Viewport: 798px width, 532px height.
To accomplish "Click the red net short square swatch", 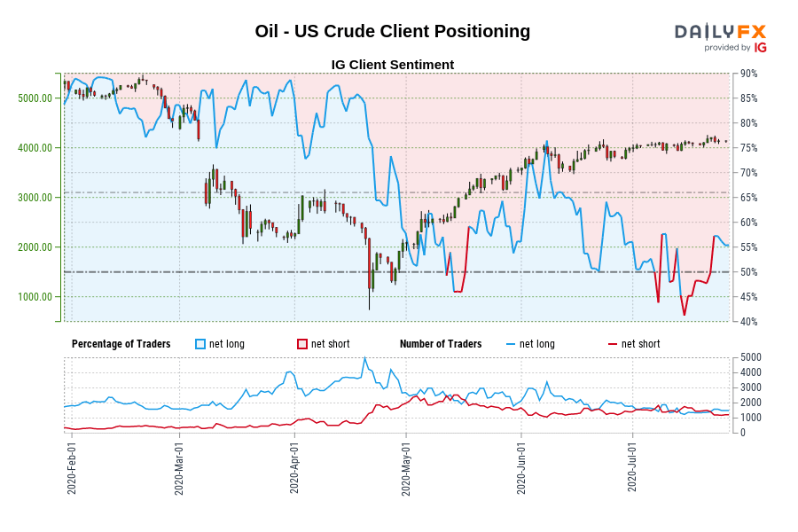I will tap(302, 344).
